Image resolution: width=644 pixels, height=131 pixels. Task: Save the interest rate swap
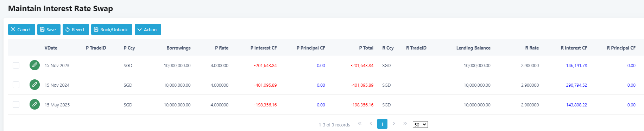tap(49, 30)
